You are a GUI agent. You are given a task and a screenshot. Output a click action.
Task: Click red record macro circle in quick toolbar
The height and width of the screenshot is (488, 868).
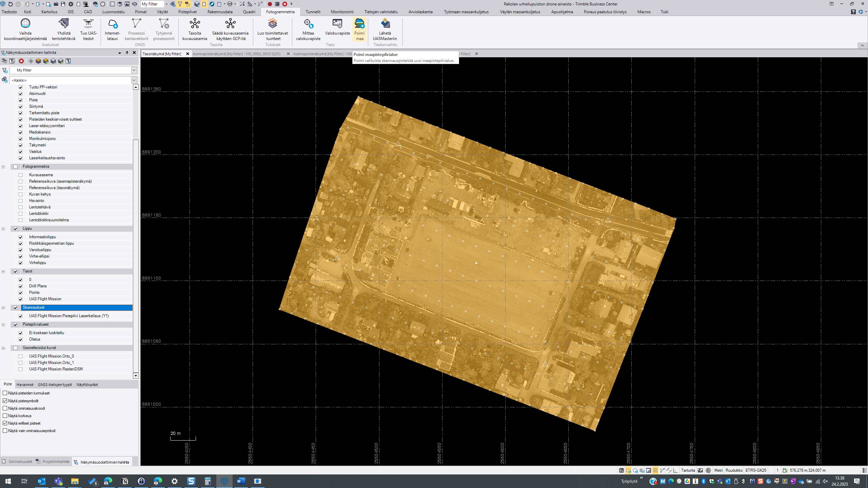pyautogui.click(x=270, y=4)
